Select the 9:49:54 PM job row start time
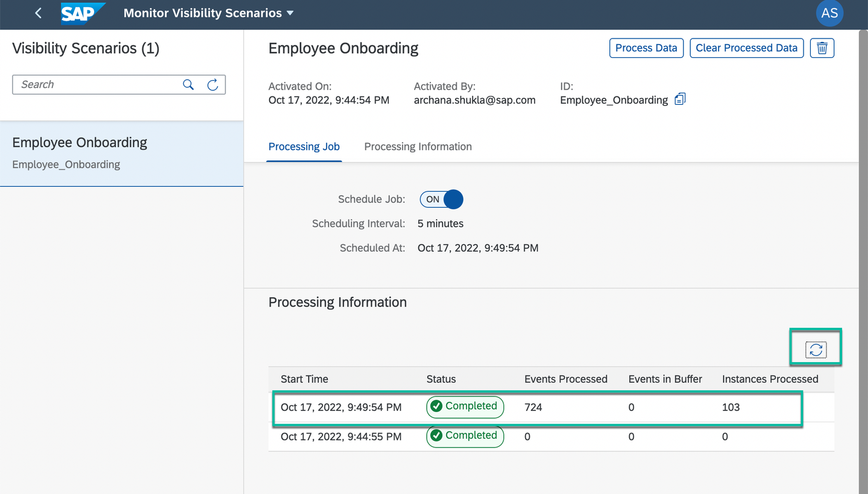The image size is (868, 494). point(341,407)
